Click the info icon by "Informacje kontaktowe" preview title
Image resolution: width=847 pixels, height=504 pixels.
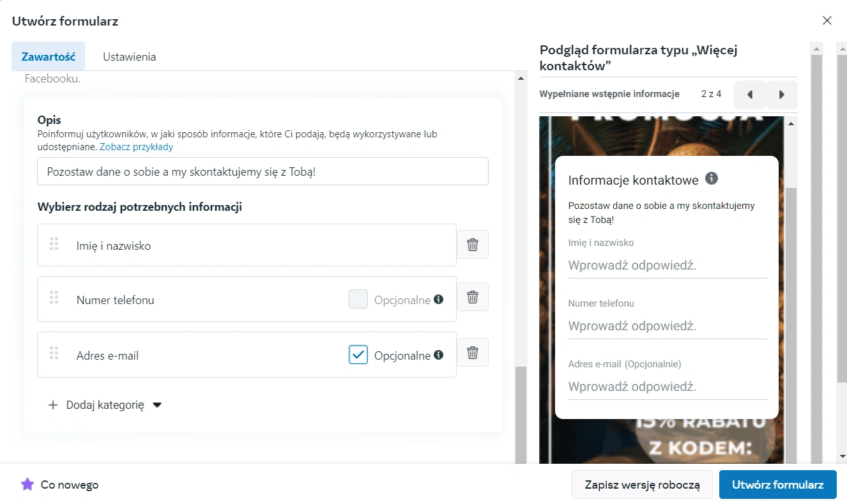point(711,179)
